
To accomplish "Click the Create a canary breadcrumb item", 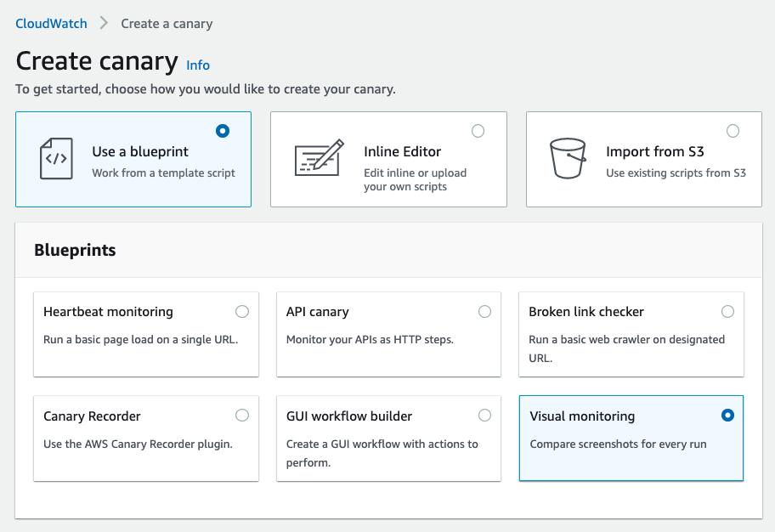I will (167, 24).
